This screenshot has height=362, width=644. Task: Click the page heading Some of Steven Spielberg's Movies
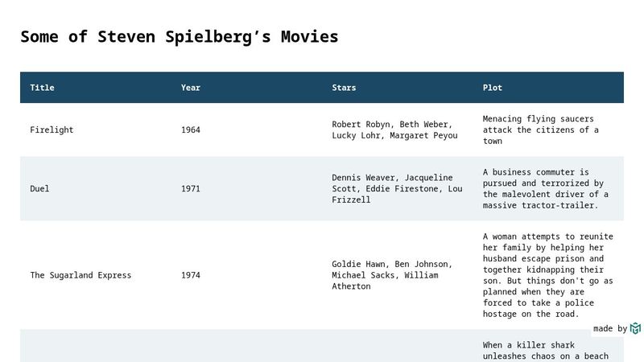(180, 36)
